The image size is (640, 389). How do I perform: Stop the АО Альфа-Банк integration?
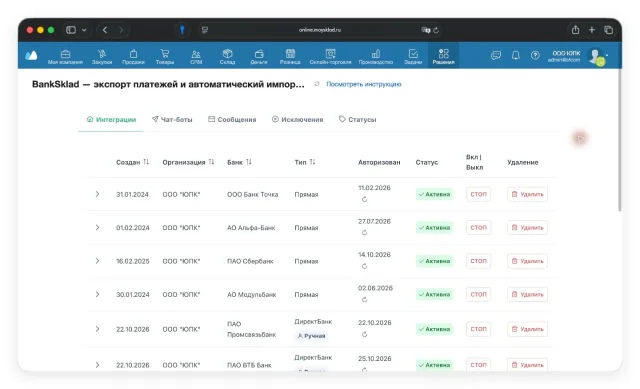pyautogui.click(x=478, y=227)
